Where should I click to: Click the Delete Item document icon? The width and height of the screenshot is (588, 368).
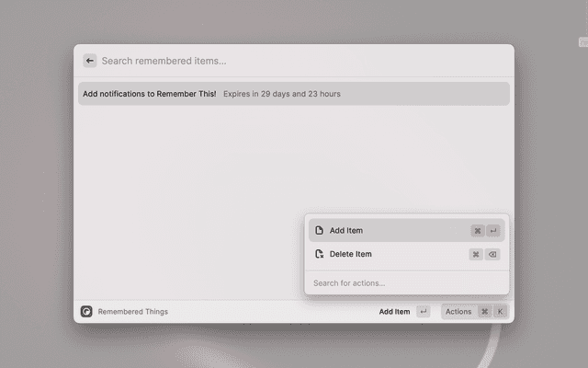tap(319, 255)
